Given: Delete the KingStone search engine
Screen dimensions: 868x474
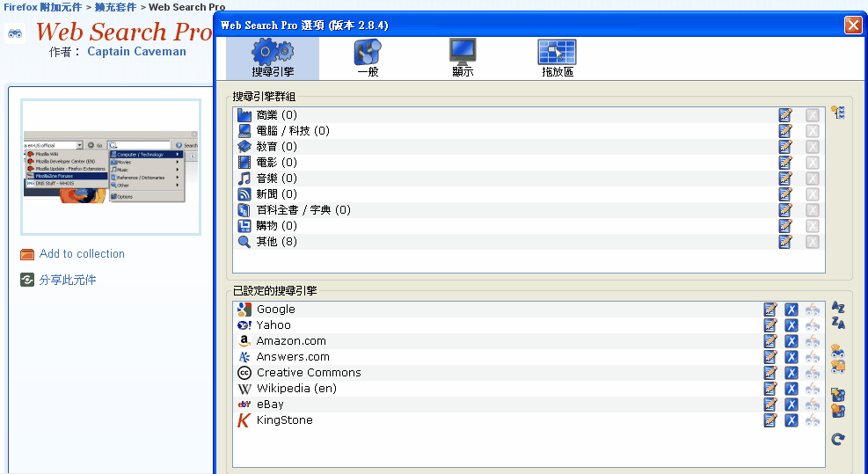Looking at the screenshot, I should 791,420.
